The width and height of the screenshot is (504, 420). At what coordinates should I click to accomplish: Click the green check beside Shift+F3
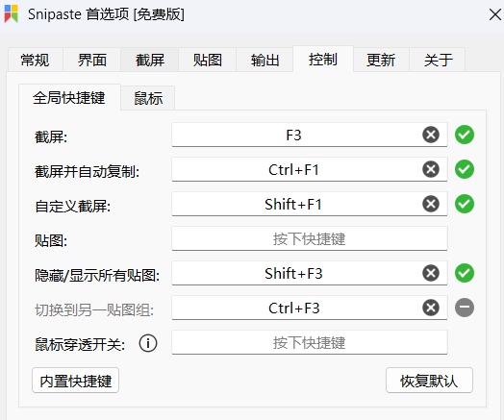465,273
